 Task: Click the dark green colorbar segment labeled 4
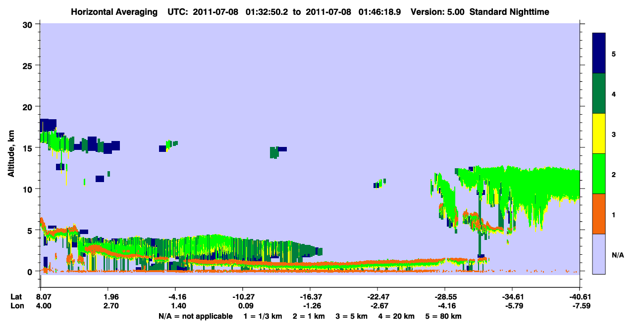599,94
